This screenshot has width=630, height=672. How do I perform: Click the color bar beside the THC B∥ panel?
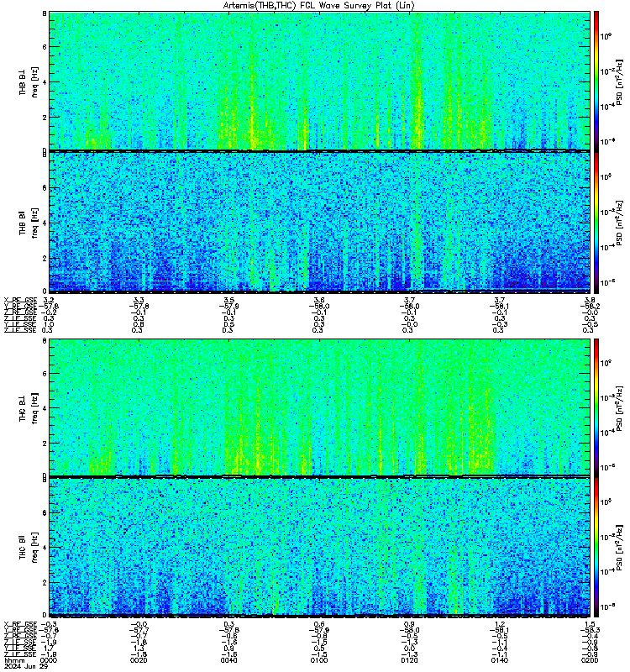click(596, 548)
